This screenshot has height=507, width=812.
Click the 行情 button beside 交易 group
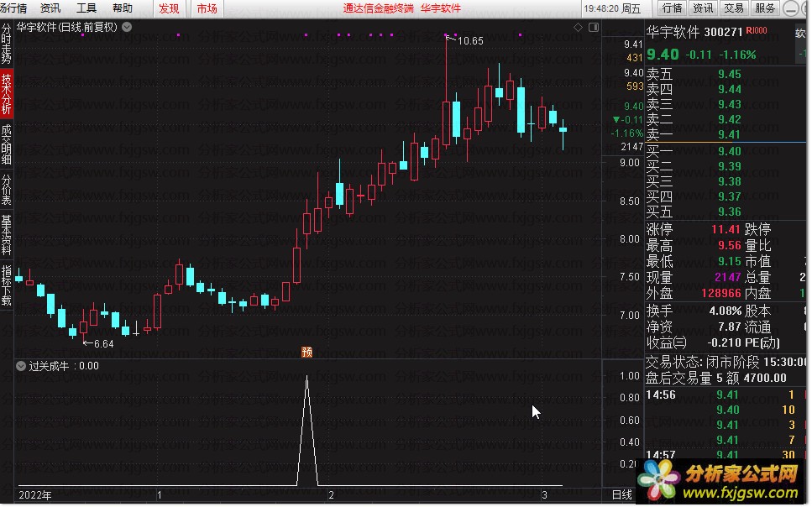tap(672, 8)
